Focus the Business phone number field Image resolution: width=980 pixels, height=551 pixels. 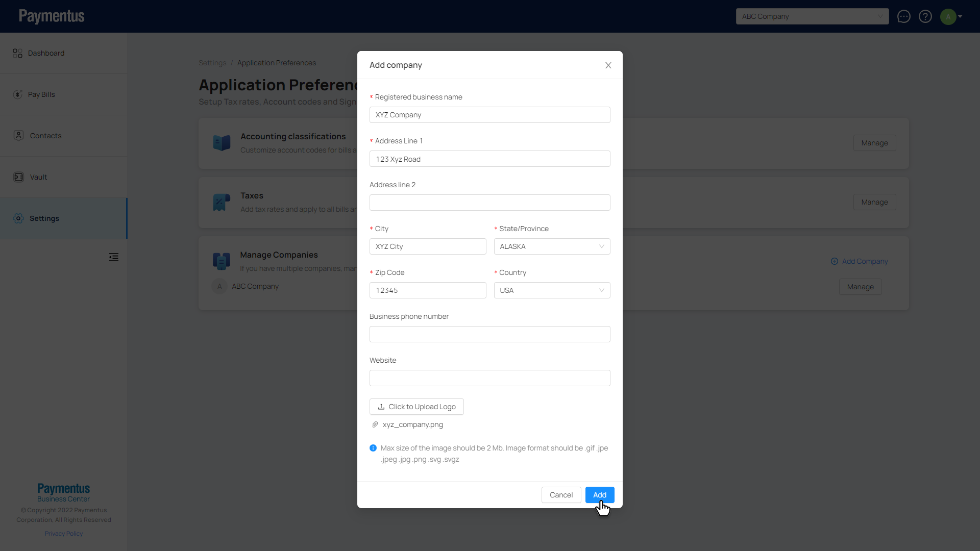click(489, 334)
